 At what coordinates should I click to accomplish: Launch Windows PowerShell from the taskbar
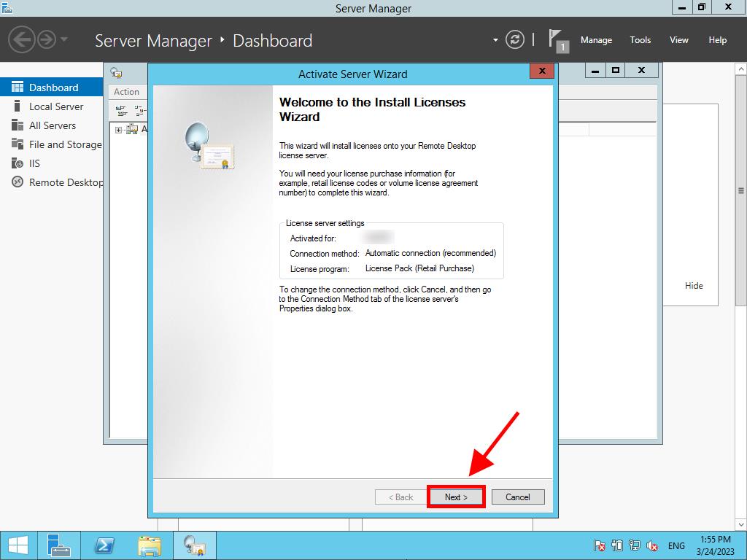(x=104, y=545)
